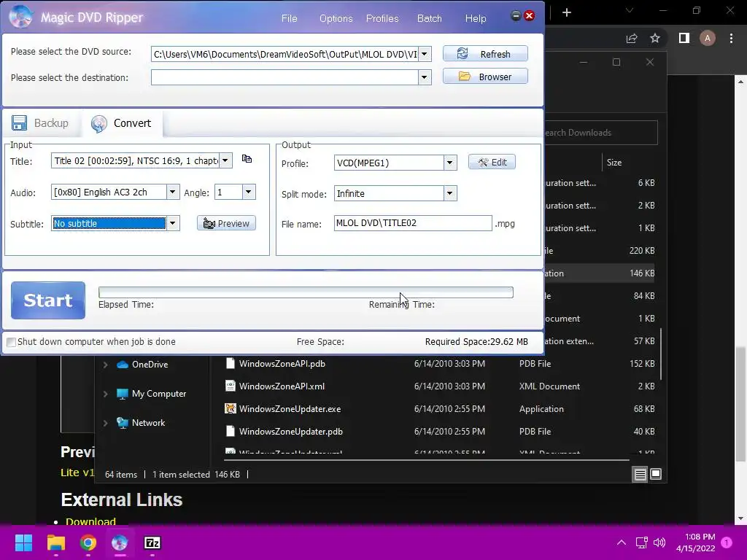
Task: Click the network tray icon
Action: (642, 542)
